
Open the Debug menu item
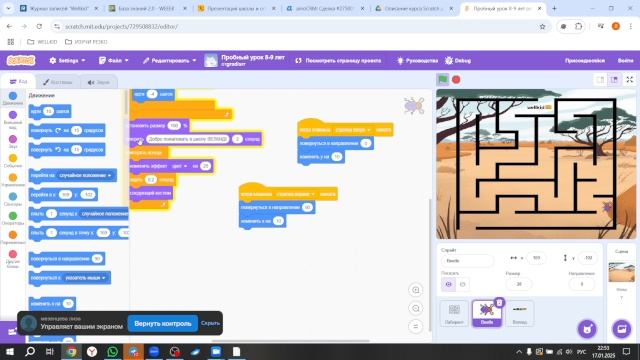pos(458,60)
